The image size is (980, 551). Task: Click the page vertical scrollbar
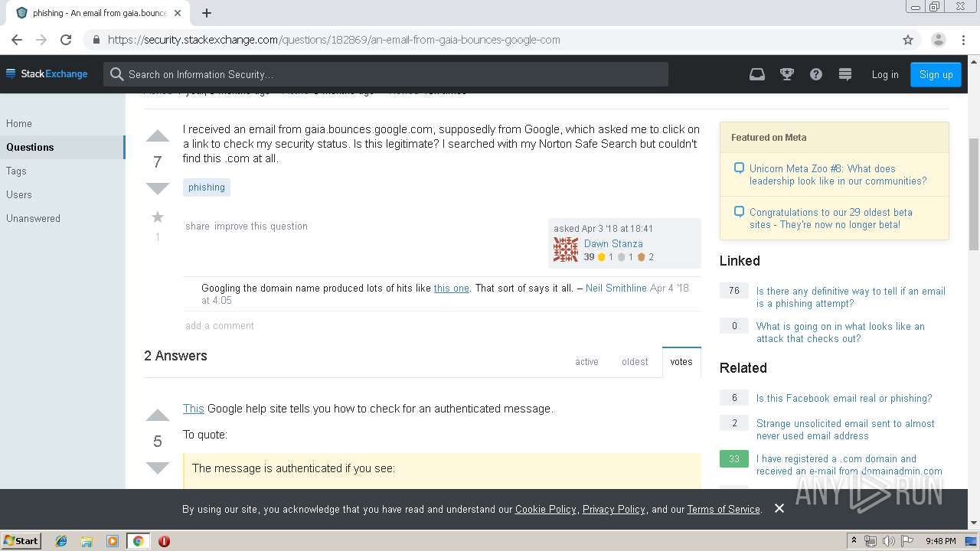974,194
